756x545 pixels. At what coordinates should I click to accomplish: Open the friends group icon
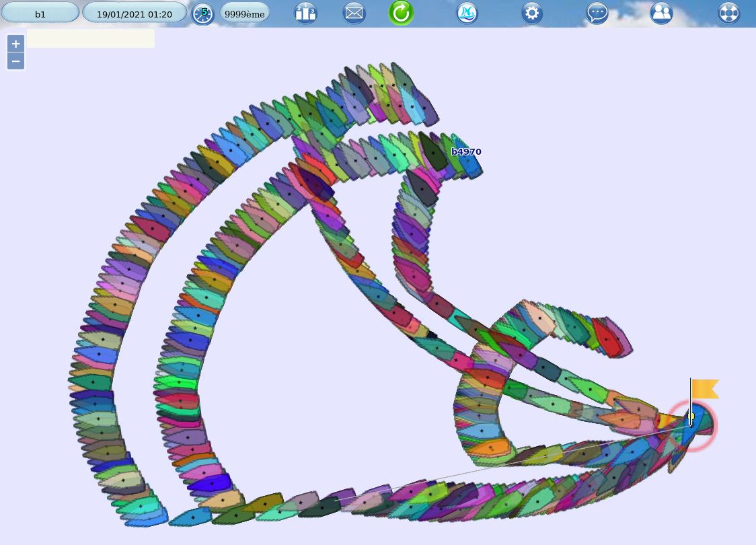pyautogui.click(x=661, y=13)
